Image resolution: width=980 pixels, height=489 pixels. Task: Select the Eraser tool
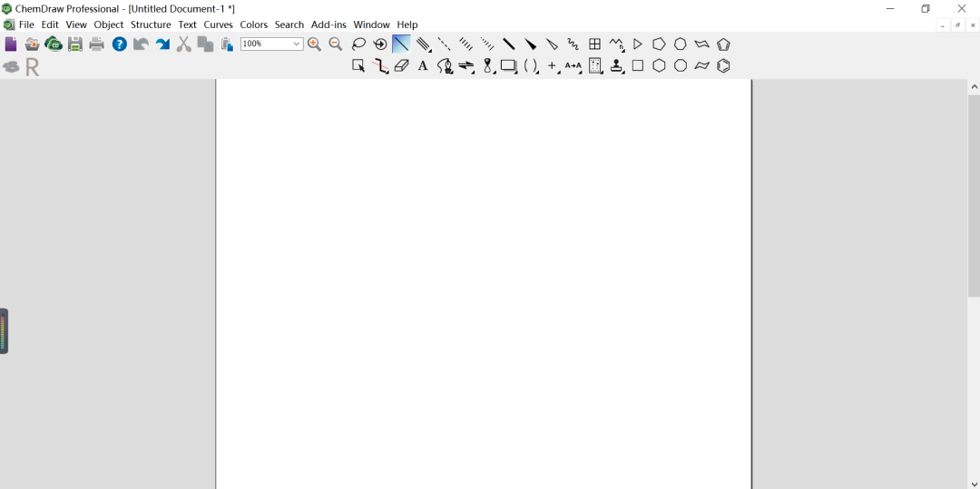(x=401, y=65)
